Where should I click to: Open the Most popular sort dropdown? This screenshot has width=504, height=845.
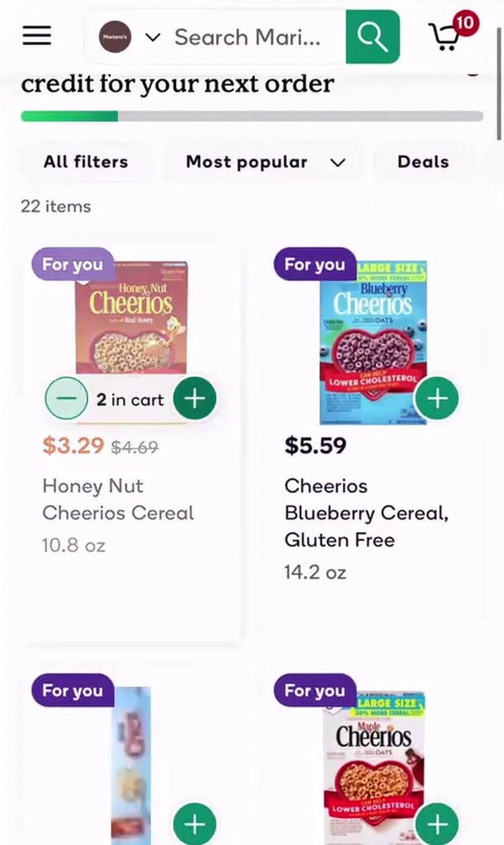(265, 162)
